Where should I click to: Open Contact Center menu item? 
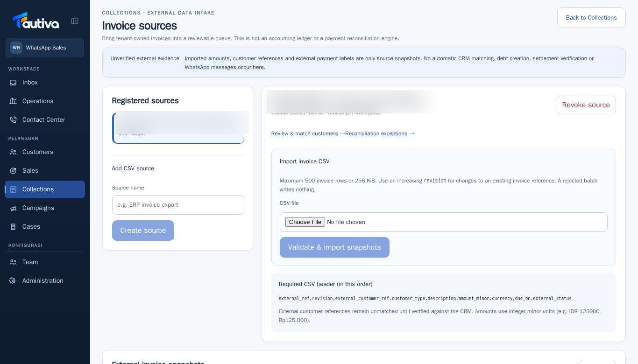[45, 120]
